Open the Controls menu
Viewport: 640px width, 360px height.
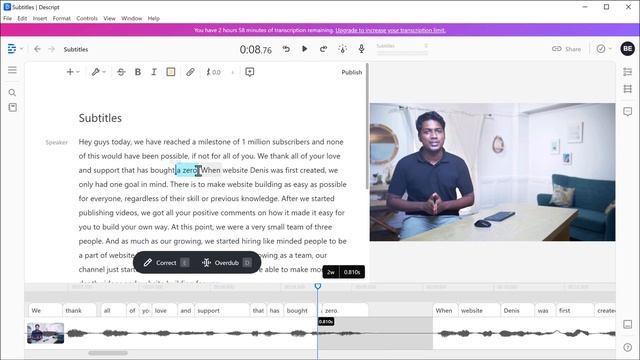point(87,18)
